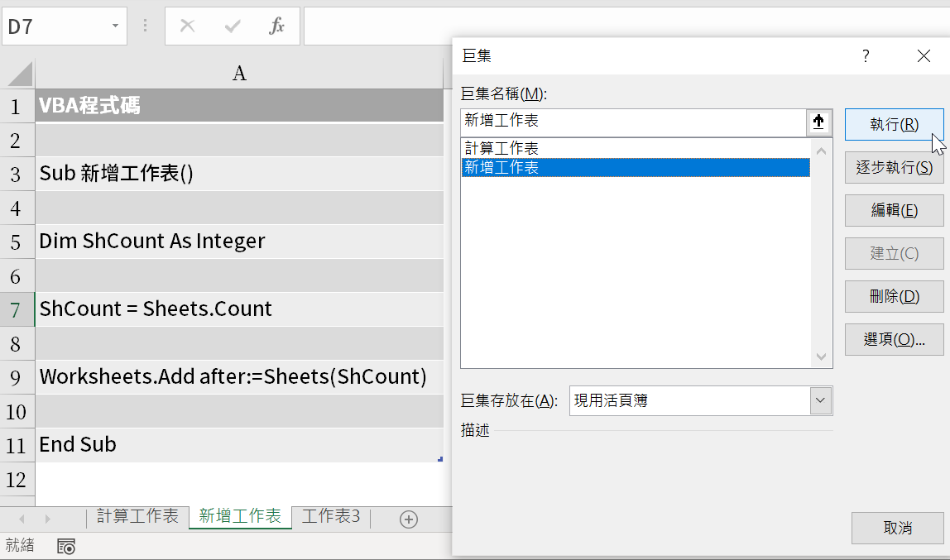Click the Select All corner triangle
The height and width of the screenshot is (560, 950).
(x=21, y=74)
